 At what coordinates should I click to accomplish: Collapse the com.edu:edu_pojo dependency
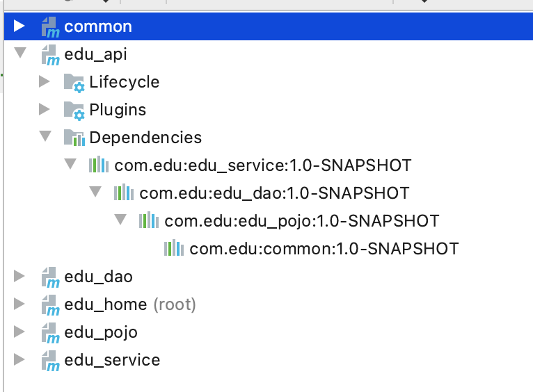point(120,220)
